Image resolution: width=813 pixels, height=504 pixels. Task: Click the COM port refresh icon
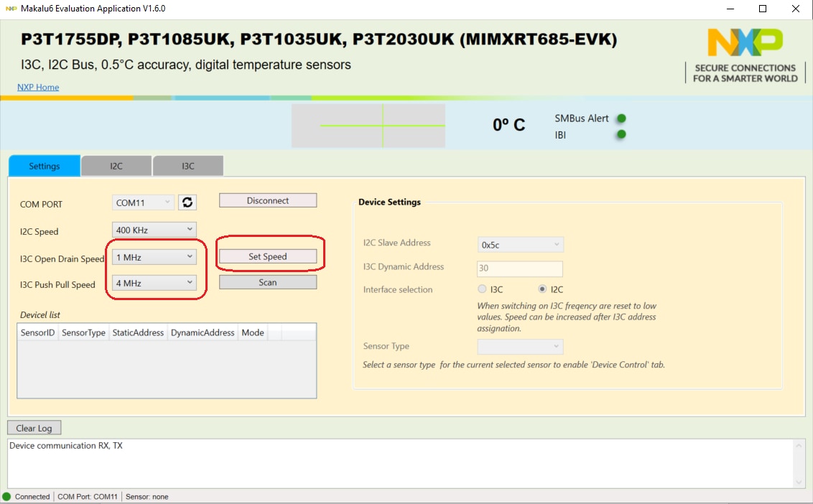pyautogui.click(x=187, y=202)
